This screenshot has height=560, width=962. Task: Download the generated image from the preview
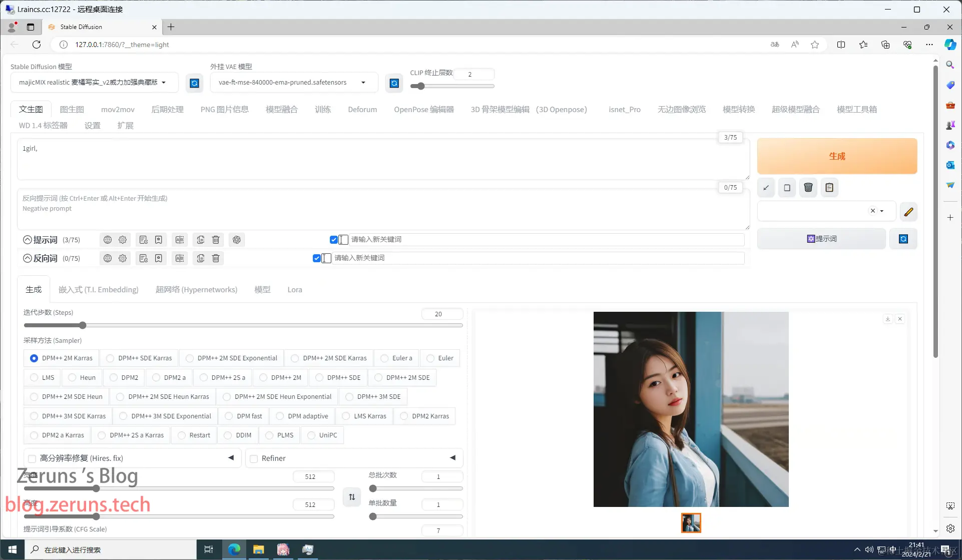click(x=887, y=319)
